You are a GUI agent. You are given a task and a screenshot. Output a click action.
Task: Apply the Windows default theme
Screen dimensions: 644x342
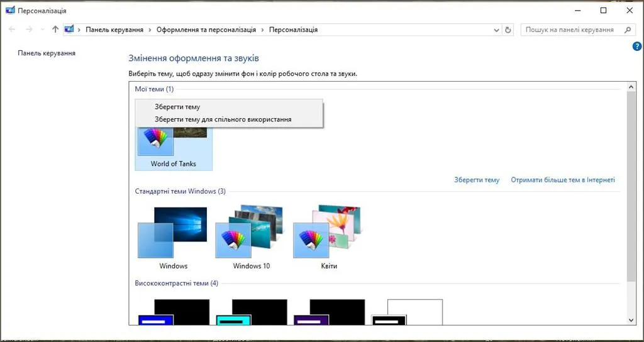[174, 238]
